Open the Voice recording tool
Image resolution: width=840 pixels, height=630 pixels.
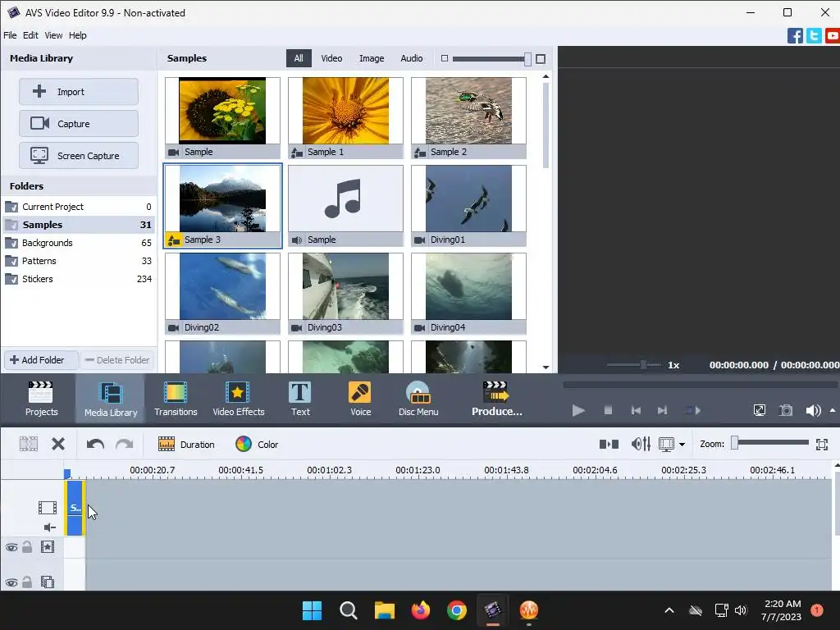[x=360, y=399]
